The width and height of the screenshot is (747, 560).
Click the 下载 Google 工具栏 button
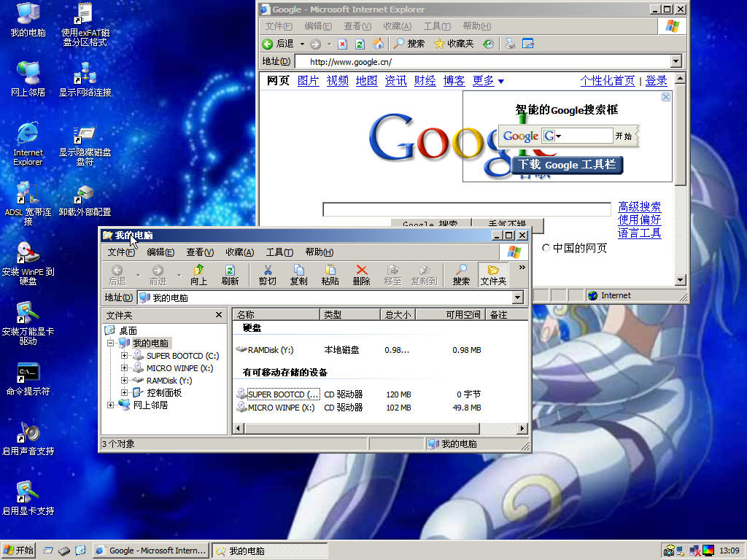(567, 165)
